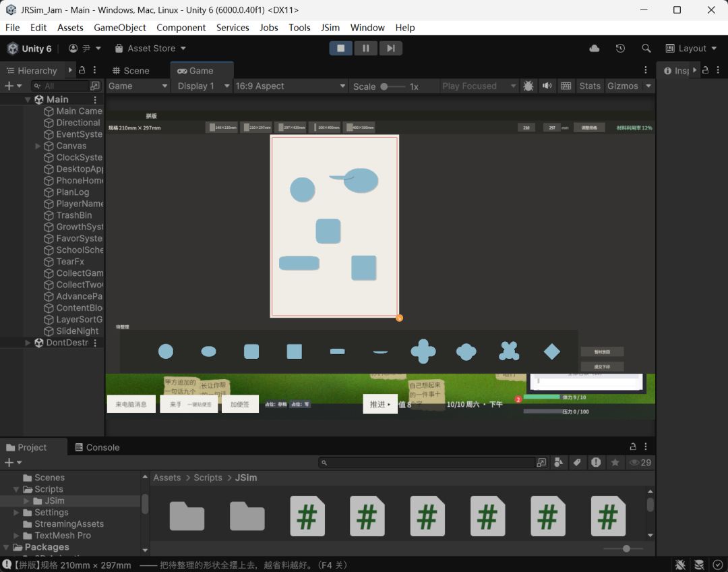728x572 pixels.
Task: Open the Asset Store button
Action: point(150,49)
